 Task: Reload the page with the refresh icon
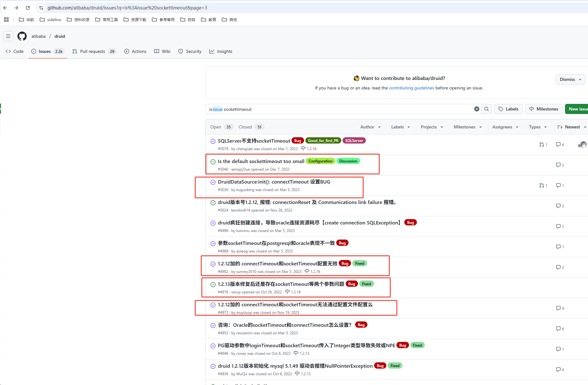[x=28, y=8]
